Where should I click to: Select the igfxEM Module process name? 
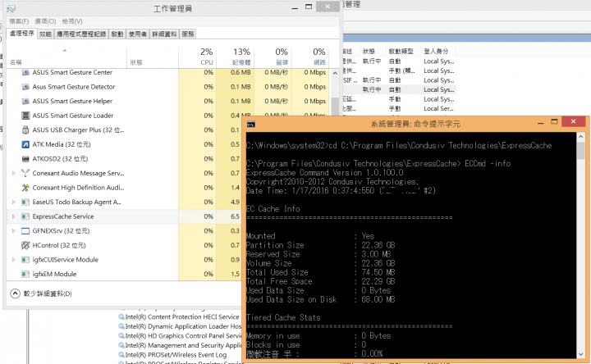point(54,274)
